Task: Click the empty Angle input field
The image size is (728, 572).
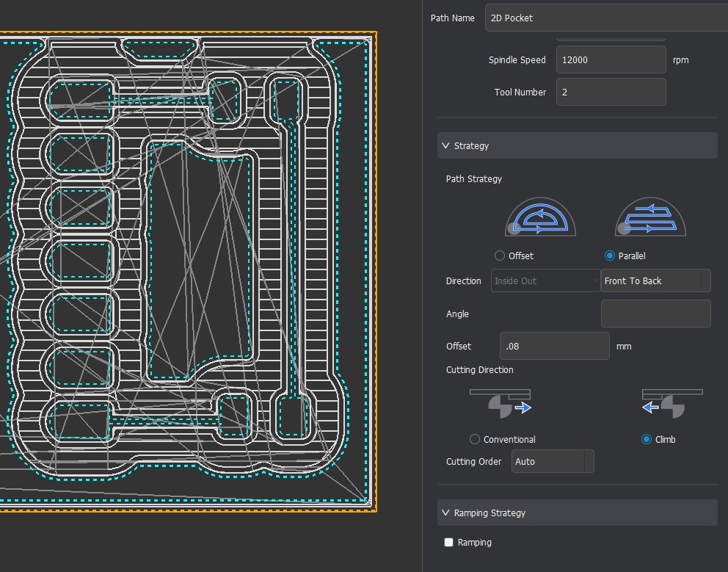Action: point(655,314)
